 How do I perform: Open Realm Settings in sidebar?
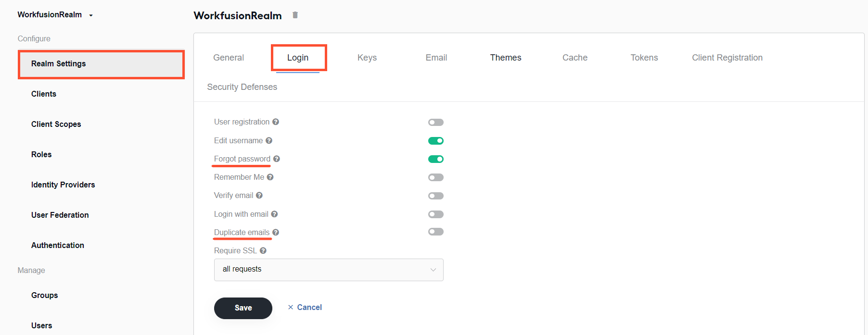101,64
